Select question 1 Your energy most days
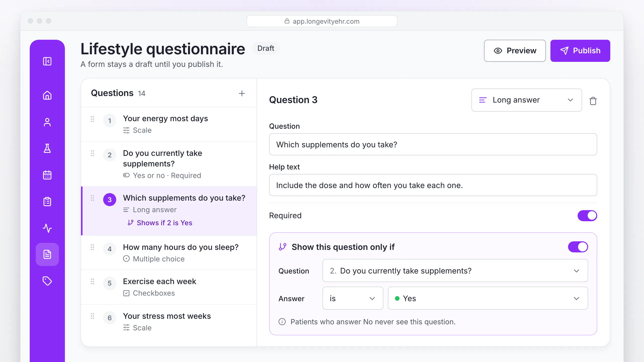 tap(169, 124)
